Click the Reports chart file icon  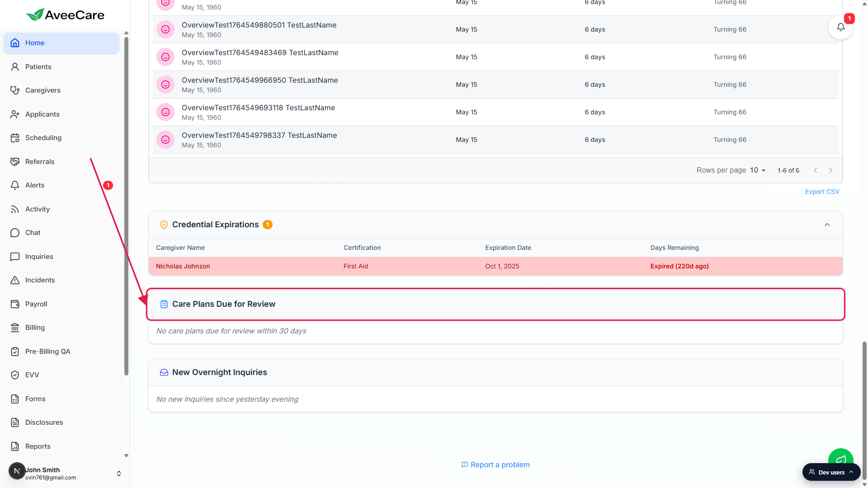coord(15,446)
